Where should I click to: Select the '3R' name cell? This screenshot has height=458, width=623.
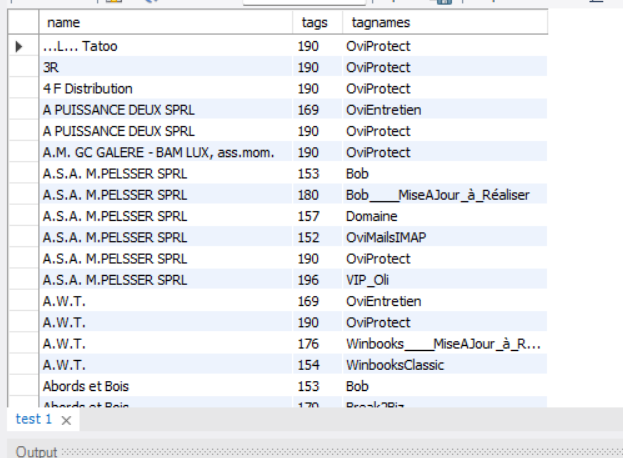click(x=166, y=67)
